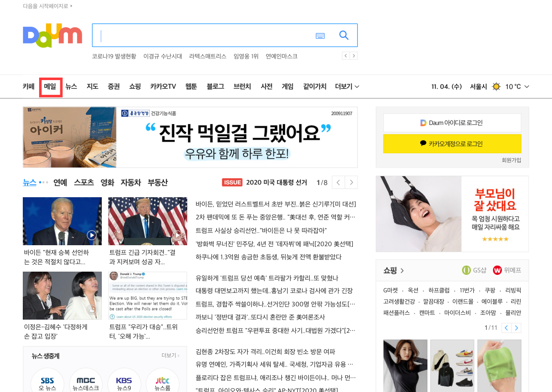Go to next shopping page arrow
This screenshot has height=392, width=552.
click(x=516, y=328)
